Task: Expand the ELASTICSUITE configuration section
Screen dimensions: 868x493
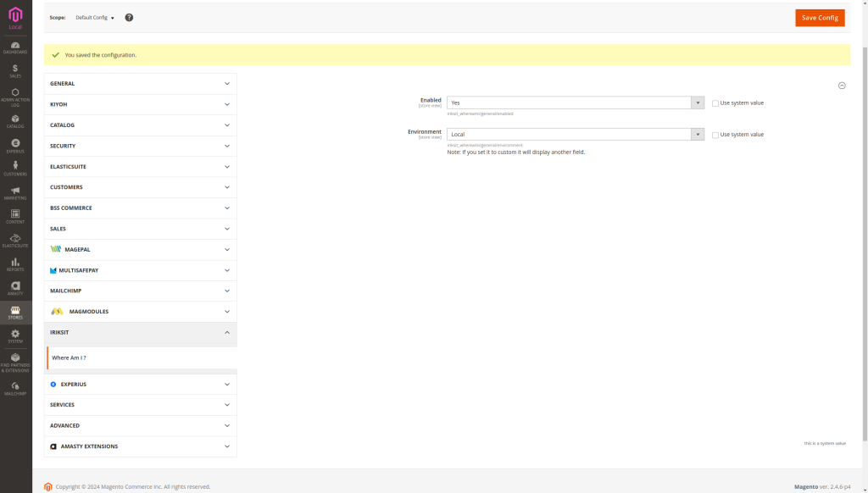Action: click(141, 166)
